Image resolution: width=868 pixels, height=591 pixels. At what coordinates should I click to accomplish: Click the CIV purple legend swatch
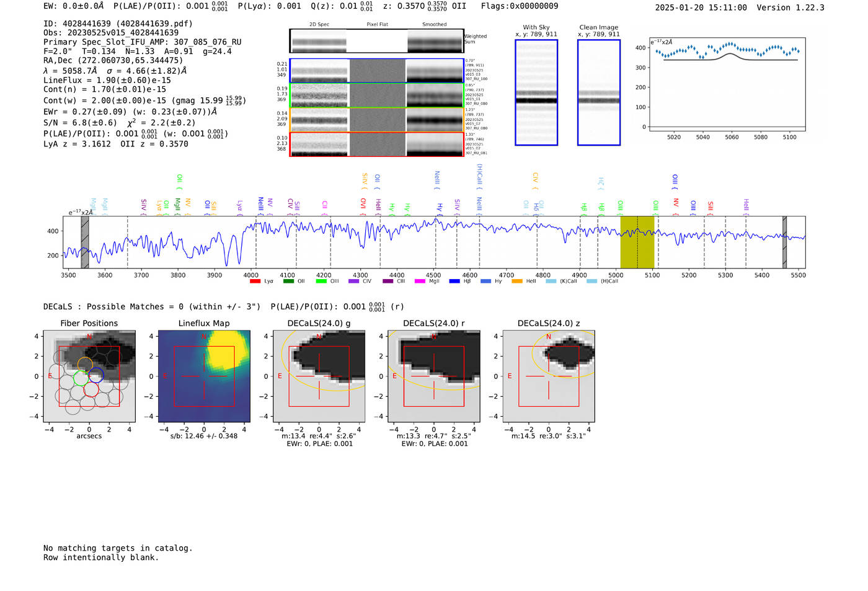click(x=354, y=282)
